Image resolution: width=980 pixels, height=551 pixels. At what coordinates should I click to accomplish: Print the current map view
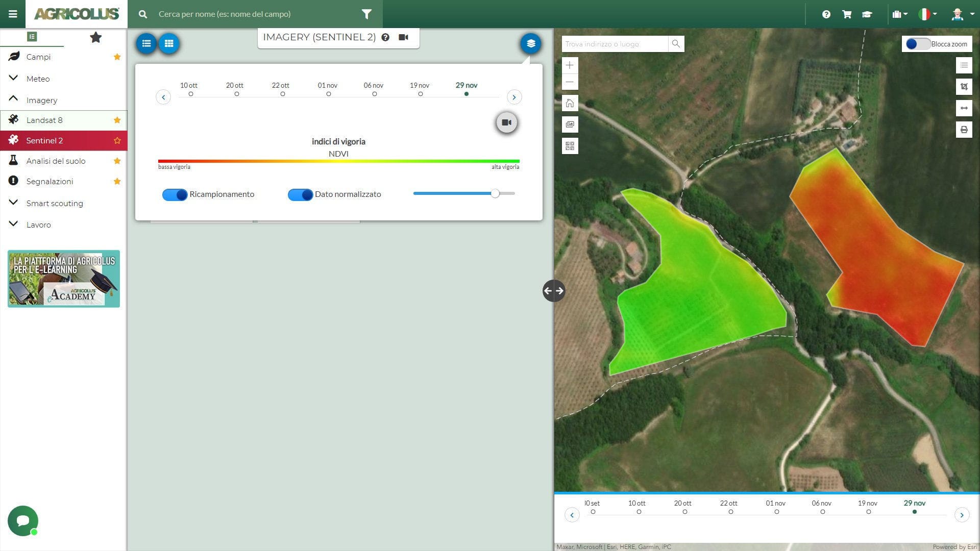pyautogui.click(x=964, y=129)
